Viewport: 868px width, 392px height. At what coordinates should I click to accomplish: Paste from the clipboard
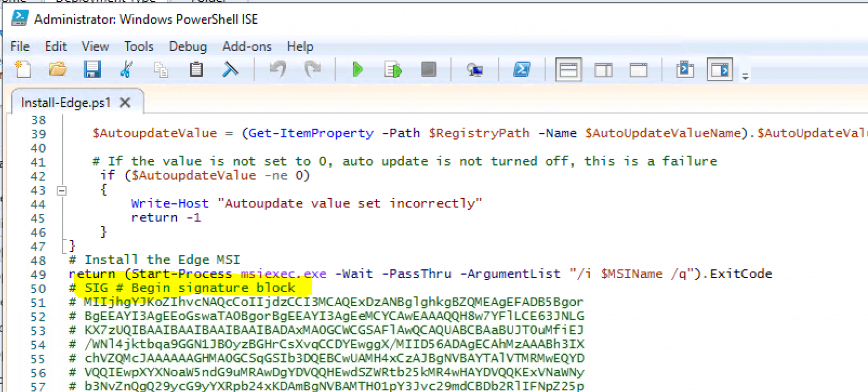tap(195, 69)
